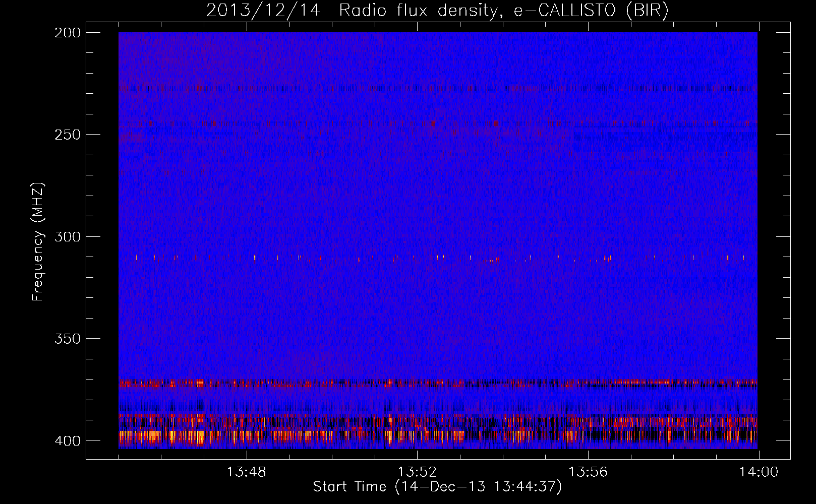
Task: Click the 'Start Time (14-Dec-13 13:44:37)' axis label
Action: click(x=437, y=487)
